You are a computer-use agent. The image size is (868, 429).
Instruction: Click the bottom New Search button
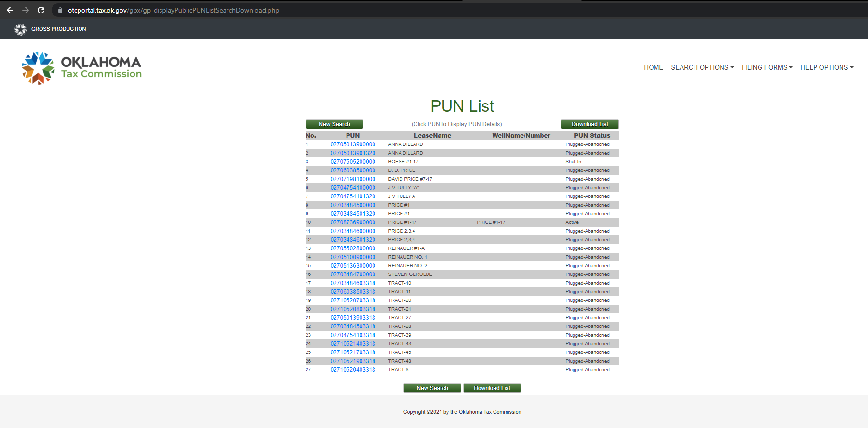[x=432, y=388]
